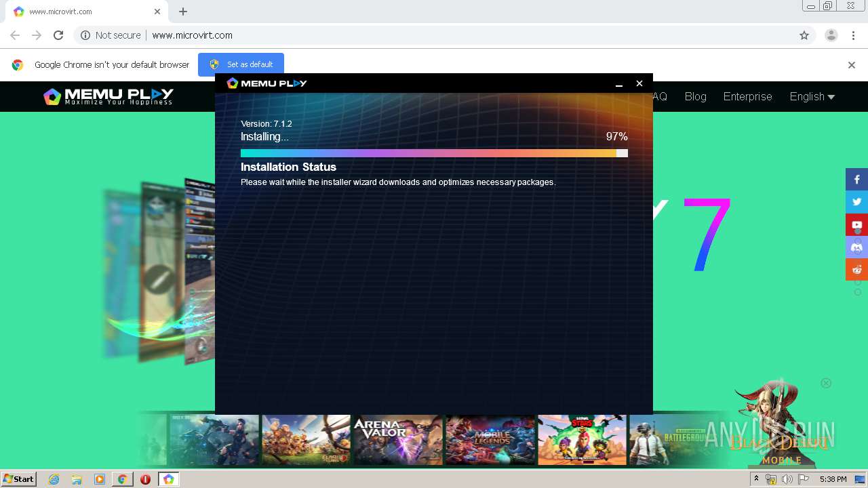Open the Reddit icon on social sidebar
868x488 pixels.
pos(856,269)
